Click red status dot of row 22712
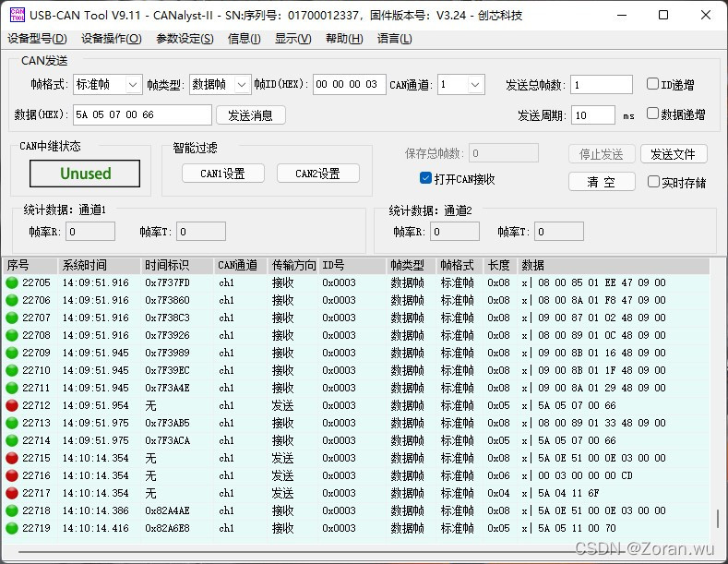The width and height of the screenshot is (728, 564). pyautogui.click(x=12, y=405)
